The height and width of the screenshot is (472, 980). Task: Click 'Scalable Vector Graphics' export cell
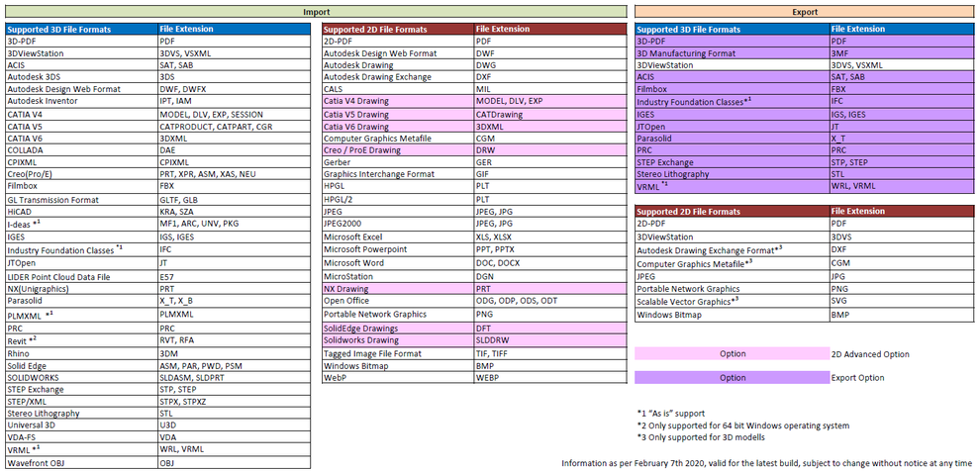pyautogui.click(x=733, y=302)
